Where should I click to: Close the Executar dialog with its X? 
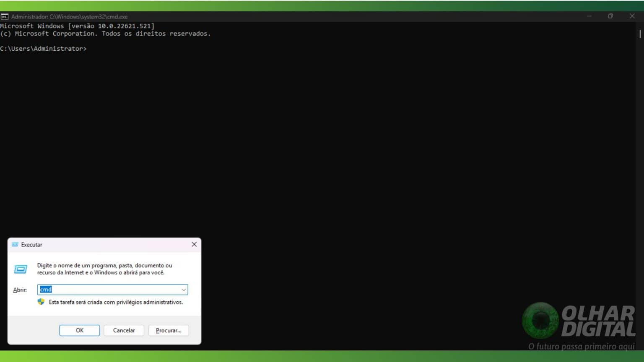point(194,244)
